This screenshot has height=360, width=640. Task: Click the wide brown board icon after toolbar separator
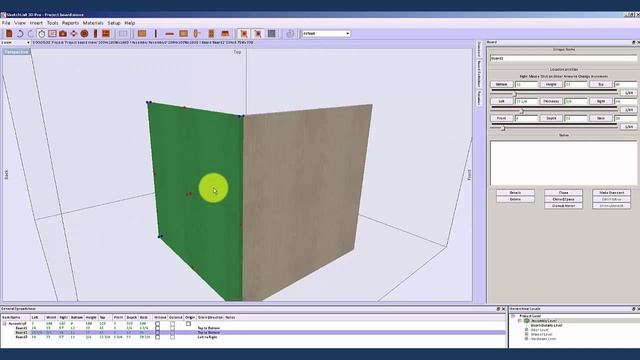click(x=142, y=34)
